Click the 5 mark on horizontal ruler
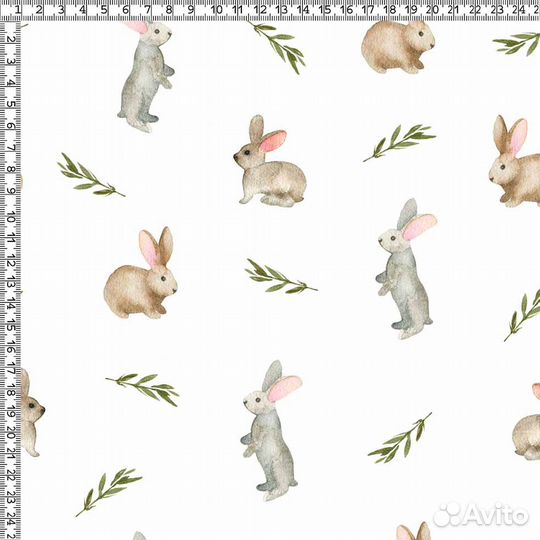540x540 pixels. (x=104, y=10)
